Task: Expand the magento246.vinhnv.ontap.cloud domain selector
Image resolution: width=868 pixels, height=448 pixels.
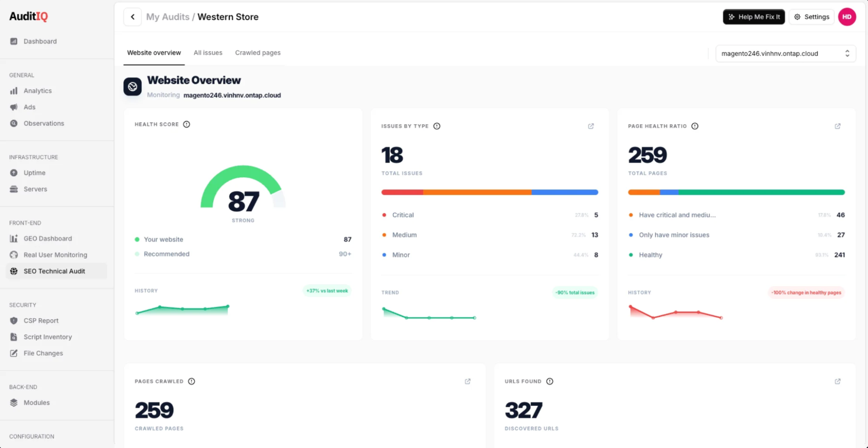Action: tap(785, 53)
